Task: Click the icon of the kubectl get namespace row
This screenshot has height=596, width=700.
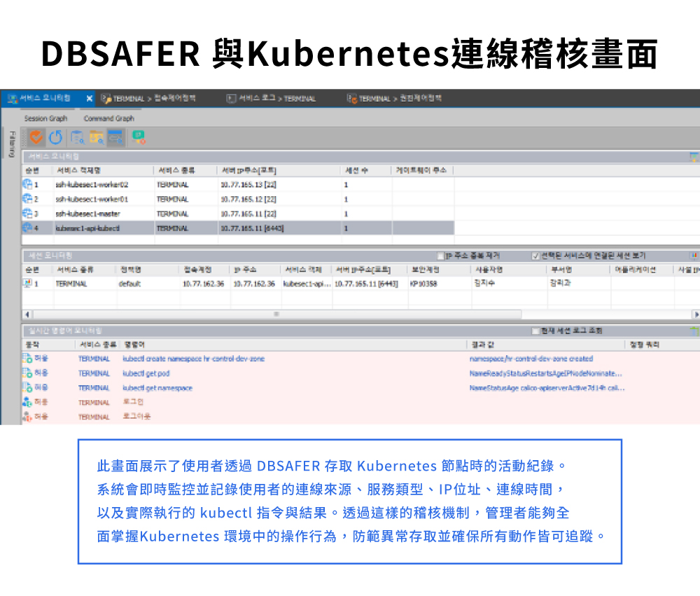Action: click(27, 387)
